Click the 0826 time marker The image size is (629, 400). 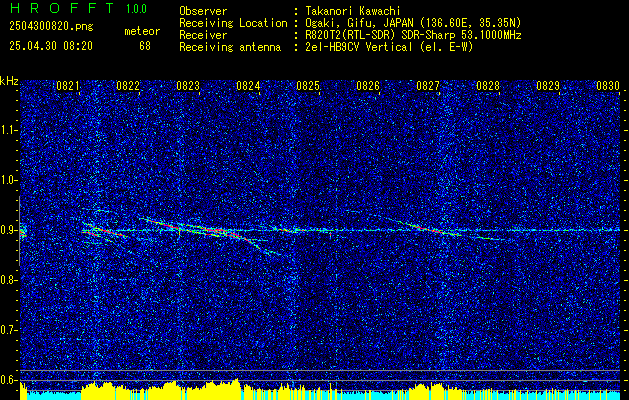point(368,86)
